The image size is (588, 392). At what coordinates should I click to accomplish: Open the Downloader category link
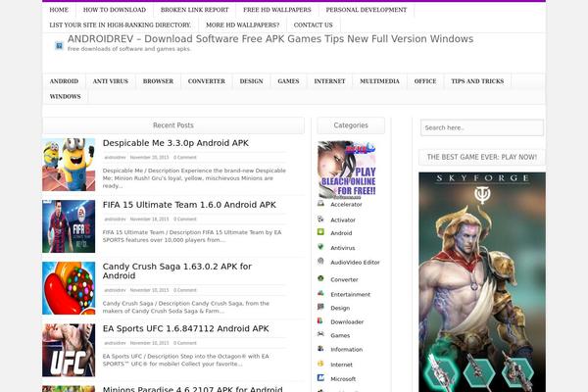(347, 321)
